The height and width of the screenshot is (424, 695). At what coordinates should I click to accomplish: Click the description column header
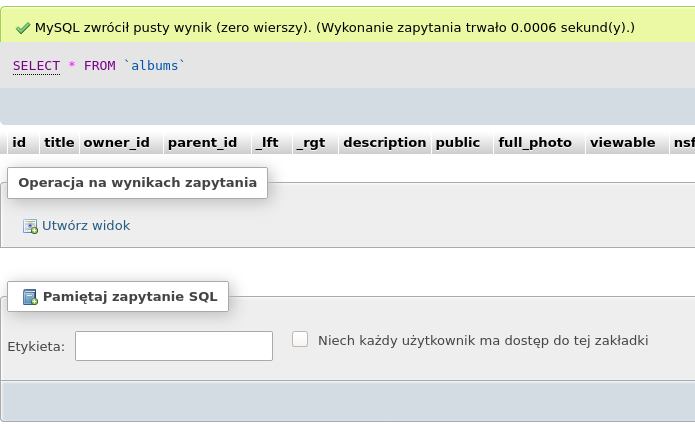385,143
